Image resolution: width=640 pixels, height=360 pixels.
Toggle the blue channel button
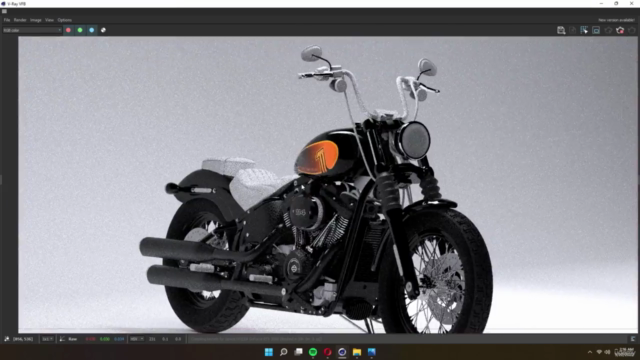(x=92, y=30)
